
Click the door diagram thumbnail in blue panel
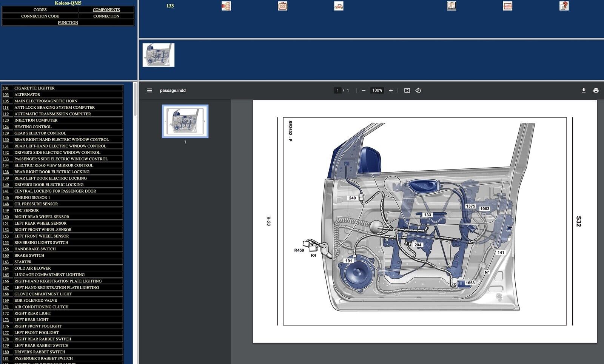pos(159,55)
